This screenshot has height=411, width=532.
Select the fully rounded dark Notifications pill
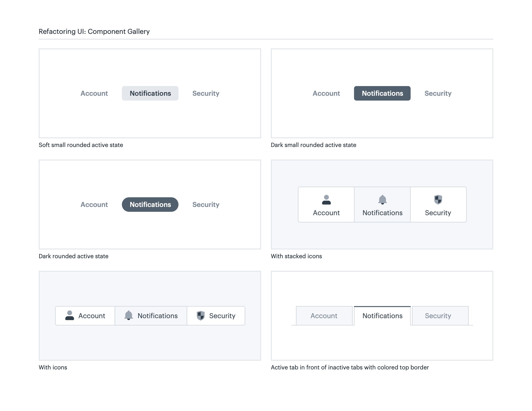click(150, 205)
